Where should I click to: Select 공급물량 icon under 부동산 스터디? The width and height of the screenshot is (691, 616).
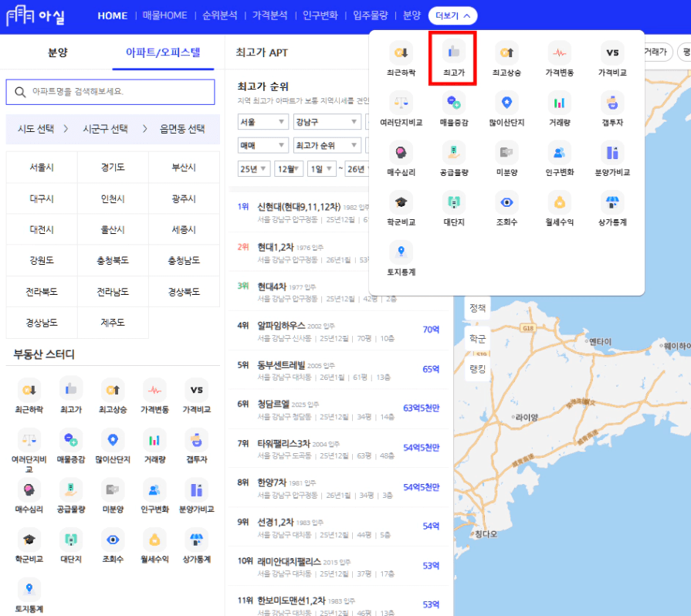(71, 489)
